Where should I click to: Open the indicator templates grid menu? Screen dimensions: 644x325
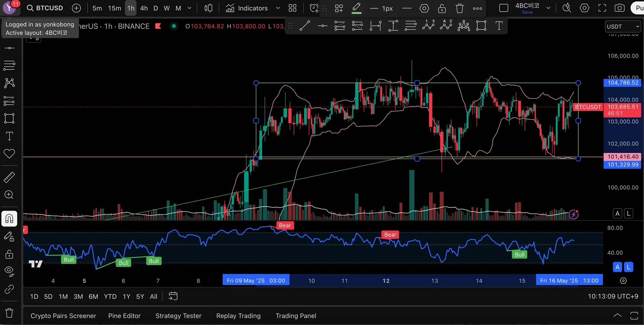coord(292,8)
